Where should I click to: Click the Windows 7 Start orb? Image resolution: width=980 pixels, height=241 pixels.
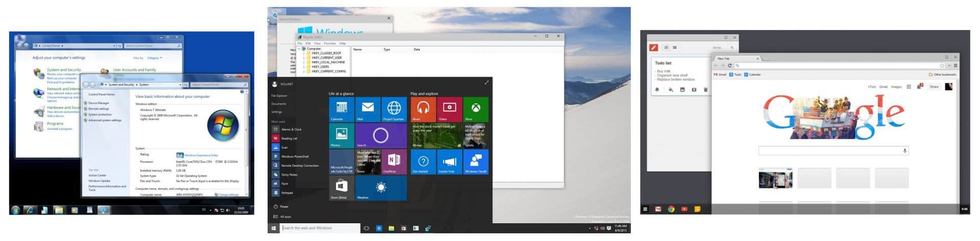pyautogui.click(x=16, y=210)
